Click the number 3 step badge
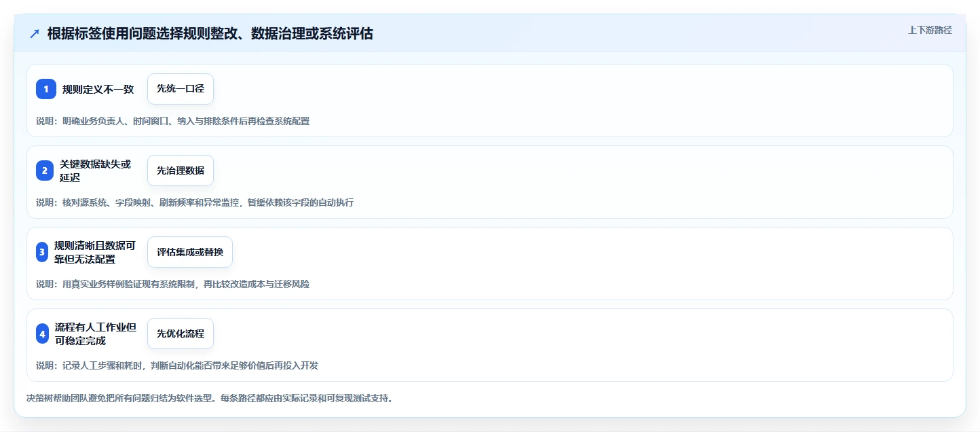 coord(42,252)
